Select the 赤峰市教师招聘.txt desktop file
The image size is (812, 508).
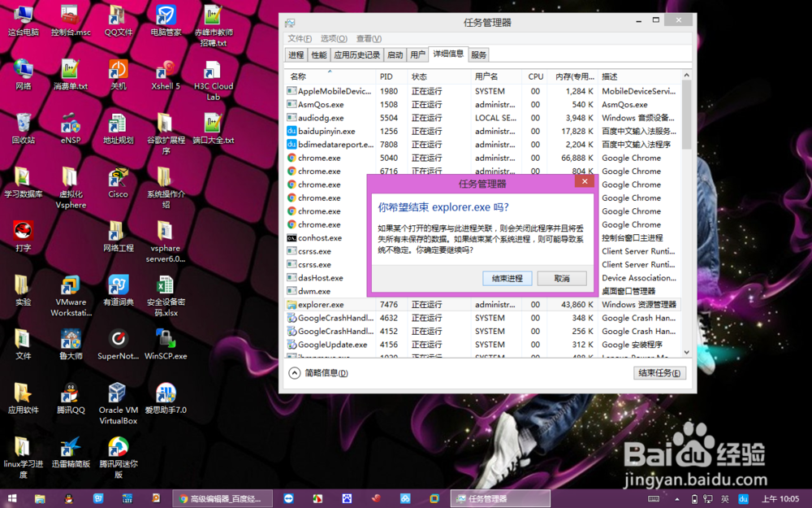tap(214, 26)
